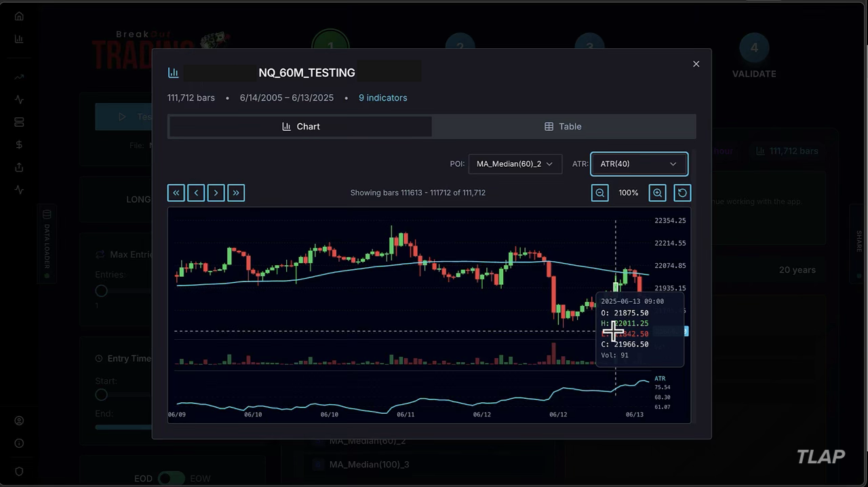
Task: Close the NQ_60M_TESTING dialog
Action: pos(696,64)
